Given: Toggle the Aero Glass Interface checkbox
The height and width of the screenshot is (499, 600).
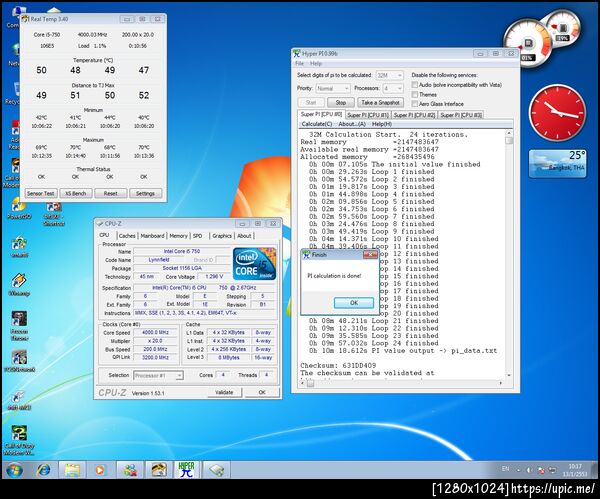Looking at the screenshot, I should [x=414, y=104].
